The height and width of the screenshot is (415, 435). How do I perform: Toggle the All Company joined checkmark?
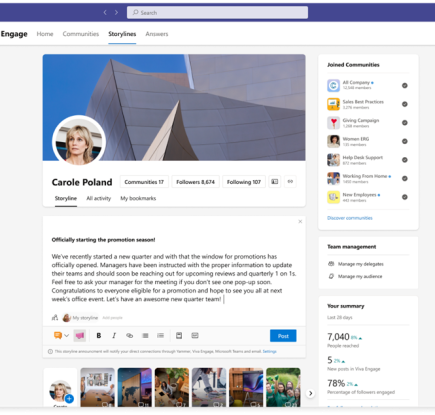pos(405,85)
